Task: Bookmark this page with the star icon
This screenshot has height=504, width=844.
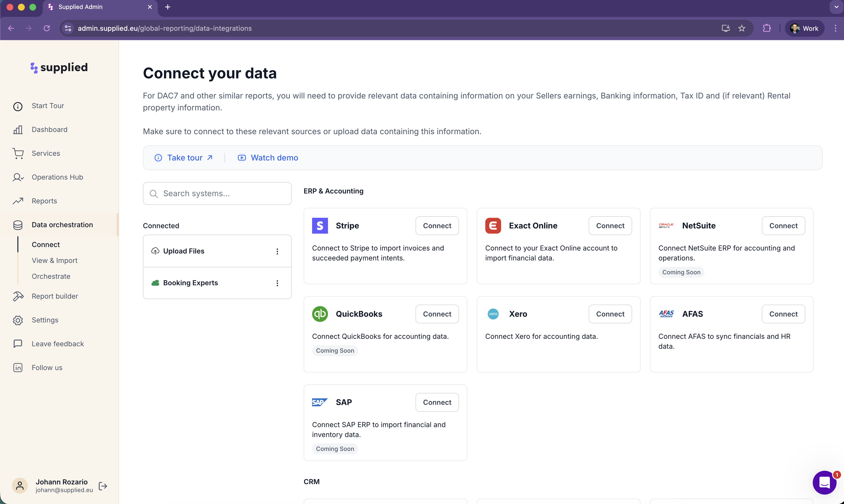Action: point(742,28)
